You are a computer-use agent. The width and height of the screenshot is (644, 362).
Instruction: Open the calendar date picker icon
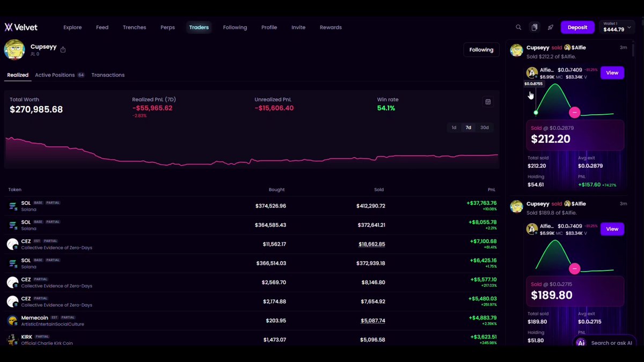(x=488, y=101)
